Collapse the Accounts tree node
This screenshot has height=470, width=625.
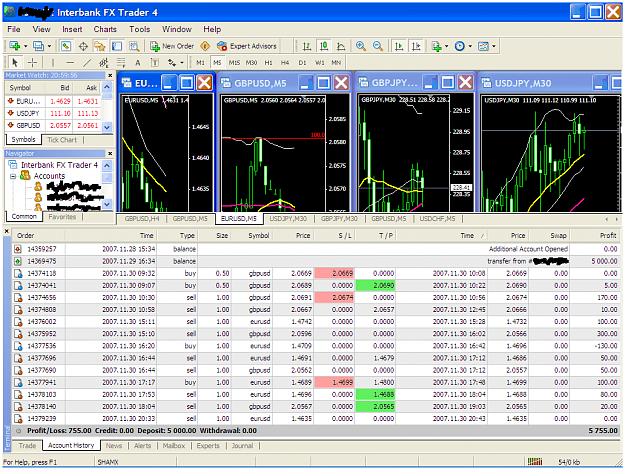coord(13,176)
